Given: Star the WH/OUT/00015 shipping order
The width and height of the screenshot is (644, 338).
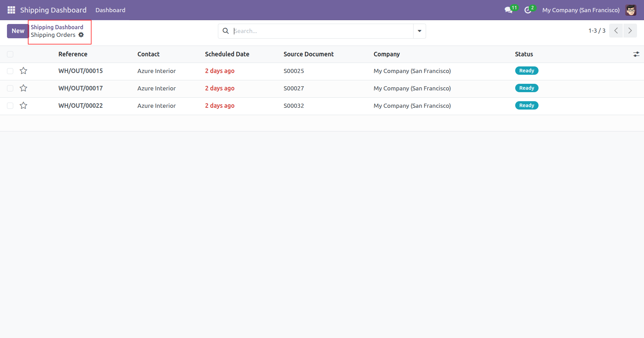Looking at the screenshot, I should 23,71.
